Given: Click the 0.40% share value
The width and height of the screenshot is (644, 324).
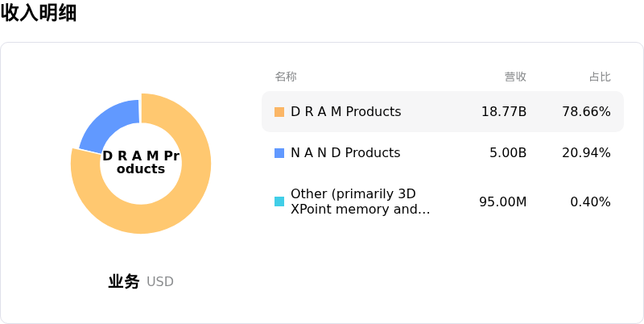Looking at the screenshot, I should [590, 201].
